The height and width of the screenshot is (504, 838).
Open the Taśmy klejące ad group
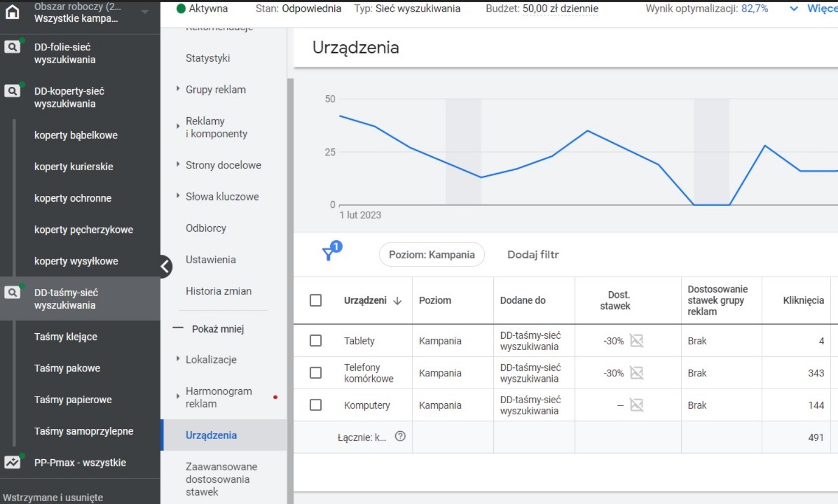(x=66, y=337)
